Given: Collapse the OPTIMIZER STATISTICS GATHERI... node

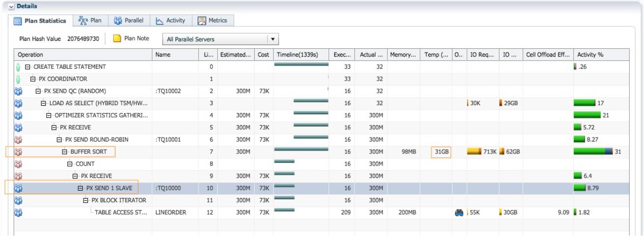Looking at the screenshot, I should tap(49, 115).
